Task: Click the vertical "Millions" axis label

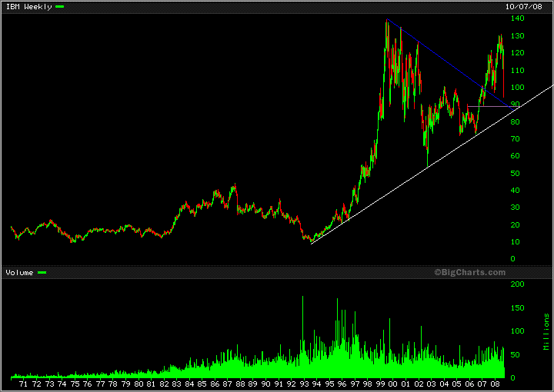Action: point(546,332)
